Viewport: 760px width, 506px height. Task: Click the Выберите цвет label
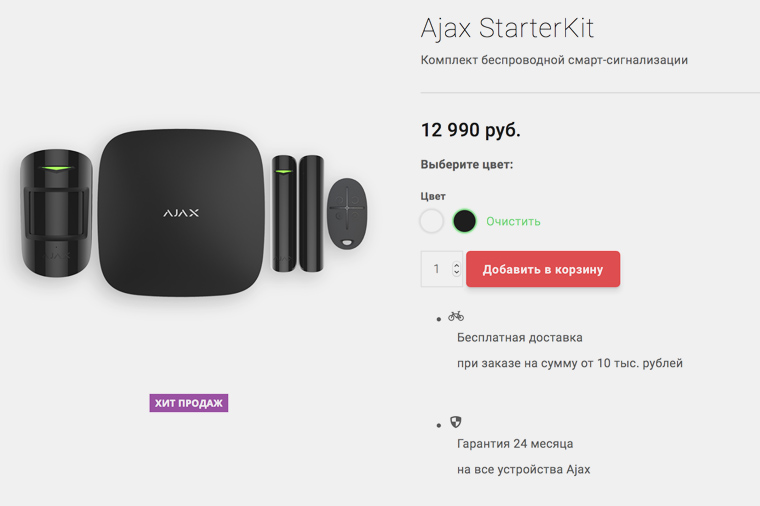click(467, 164)
